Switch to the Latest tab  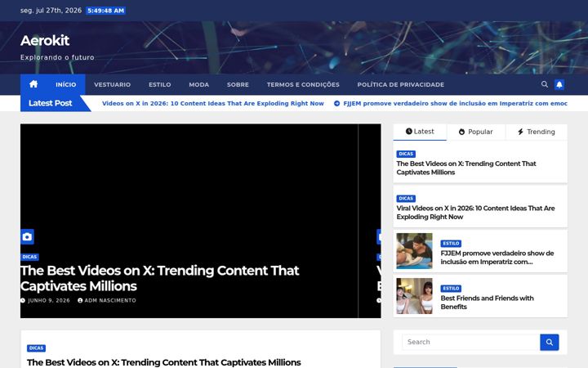point(420,132)
